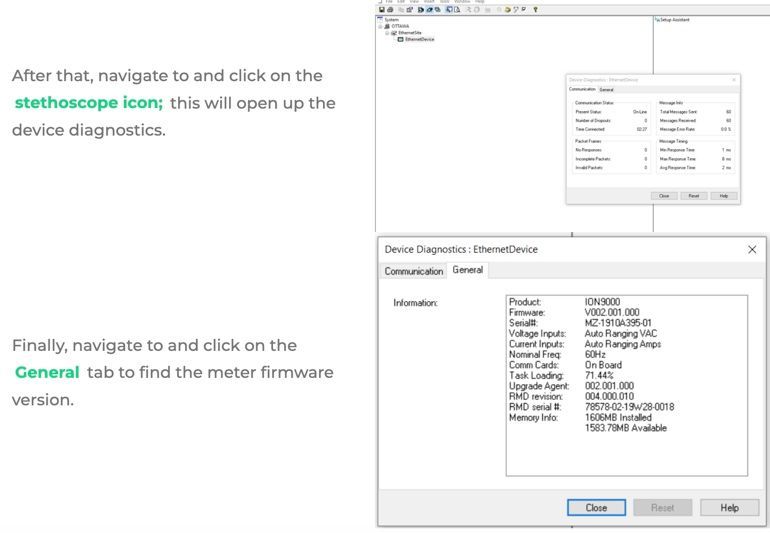Open Communication tab in large lower dialog
Screen dimensions: 770x533
click(414, 271)
